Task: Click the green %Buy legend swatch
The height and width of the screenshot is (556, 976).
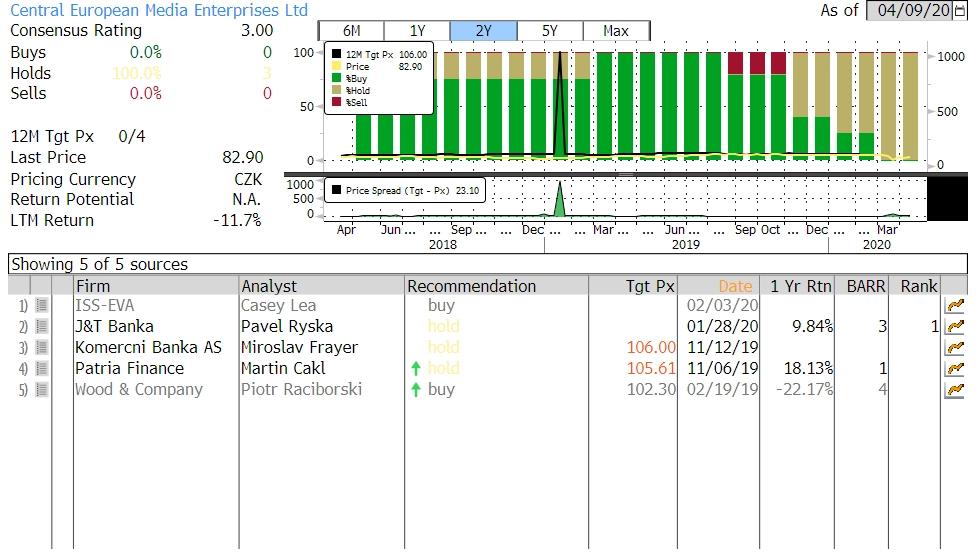Action: point(336,78)
